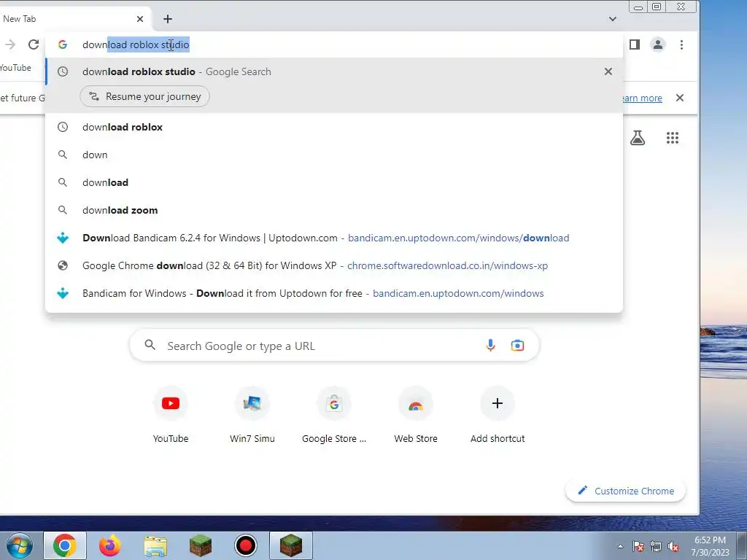Open the Windows Start orb
This screenshot has height=560, width=747.
coord(20,545)
